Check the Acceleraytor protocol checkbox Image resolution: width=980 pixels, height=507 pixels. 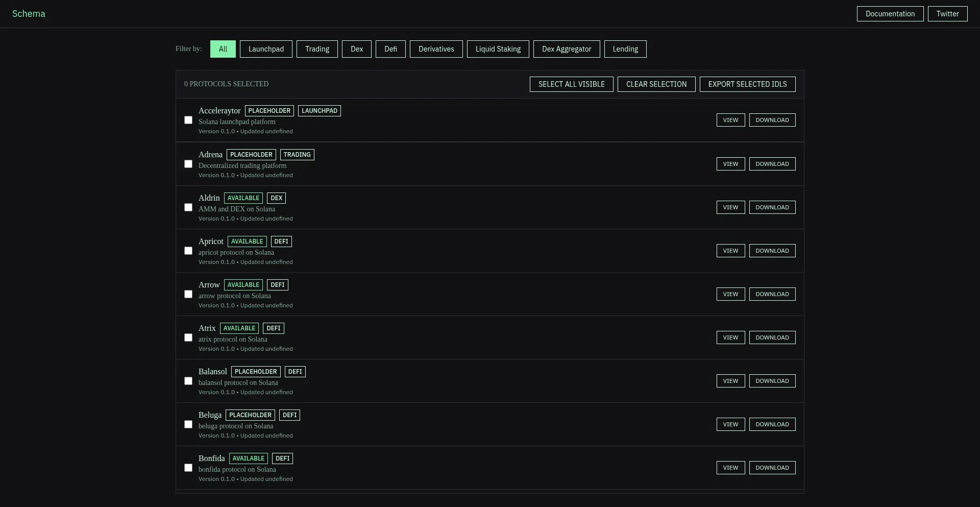pyautogui.click(x=188, y=119)
